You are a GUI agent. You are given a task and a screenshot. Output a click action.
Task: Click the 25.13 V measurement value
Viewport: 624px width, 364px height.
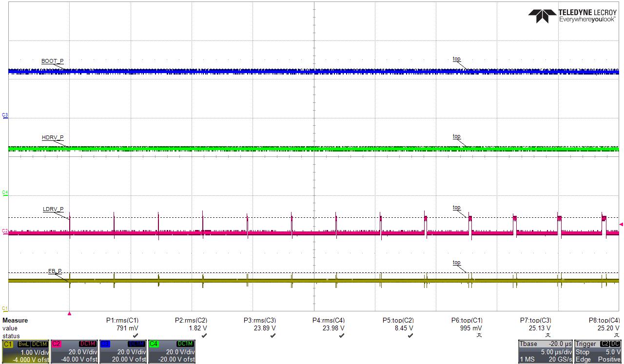click(540, 328)
